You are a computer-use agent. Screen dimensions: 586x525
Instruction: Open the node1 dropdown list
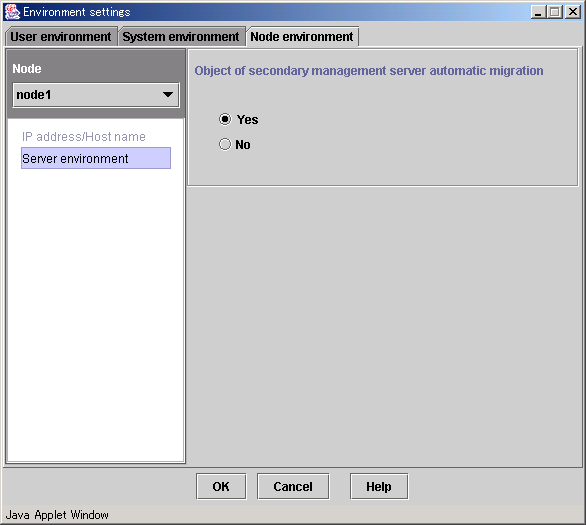tap(96, 95)
